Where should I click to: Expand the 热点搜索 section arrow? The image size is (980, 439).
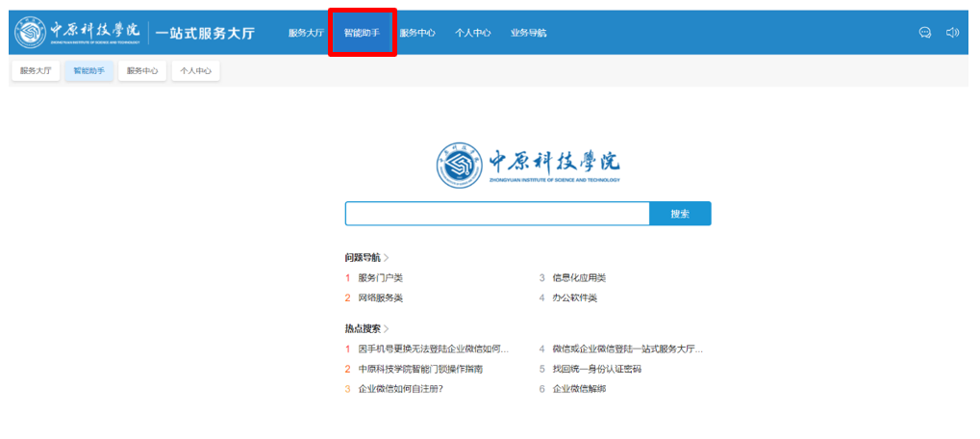point(387,329)
